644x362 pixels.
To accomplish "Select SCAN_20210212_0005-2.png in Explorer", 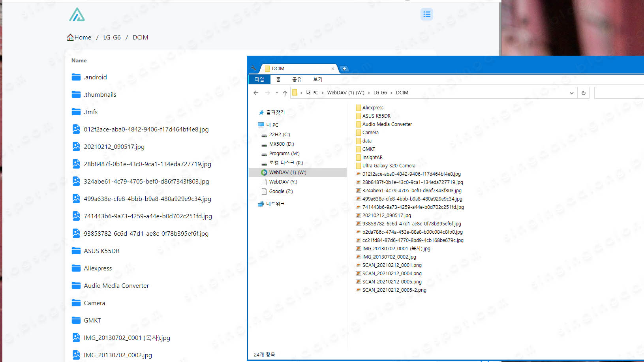I will point(394,290).
